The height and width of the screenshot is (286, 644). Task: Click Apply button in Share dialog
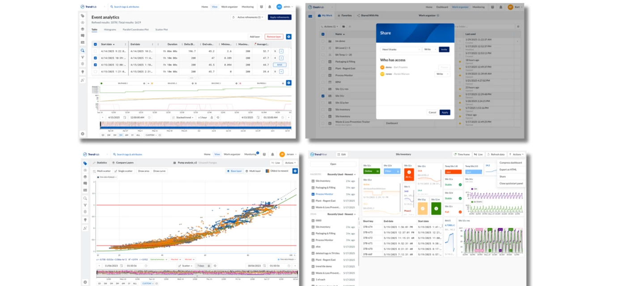click(x=445, y=112)
